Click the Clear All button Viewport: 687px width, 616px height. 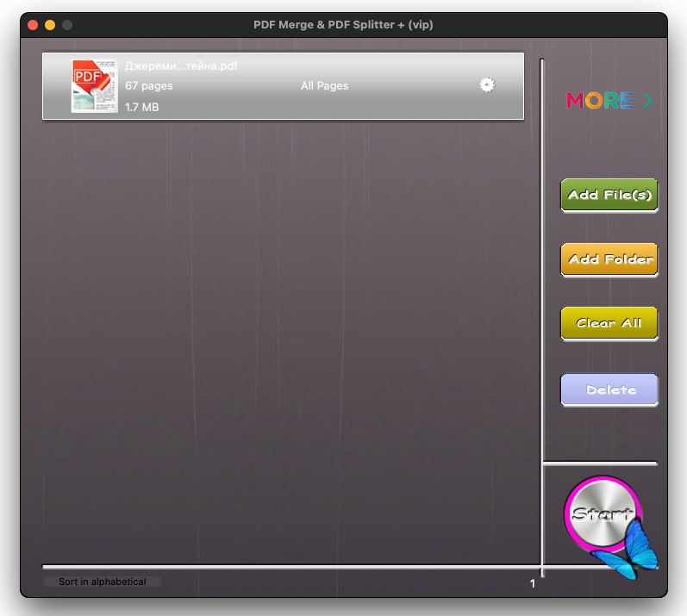(609, 324)
